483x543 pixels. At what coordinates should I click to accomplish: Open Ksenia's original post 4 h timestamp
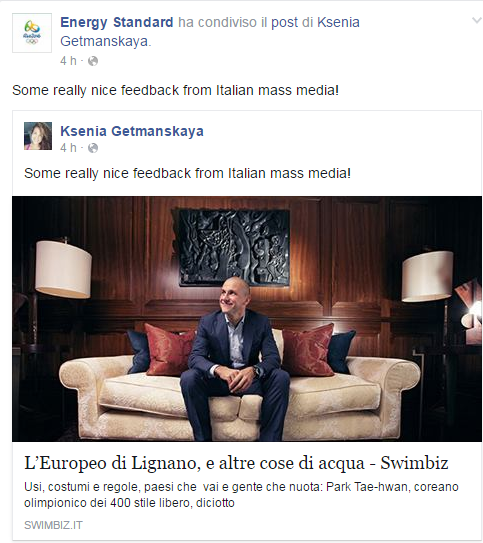[68, 148]
